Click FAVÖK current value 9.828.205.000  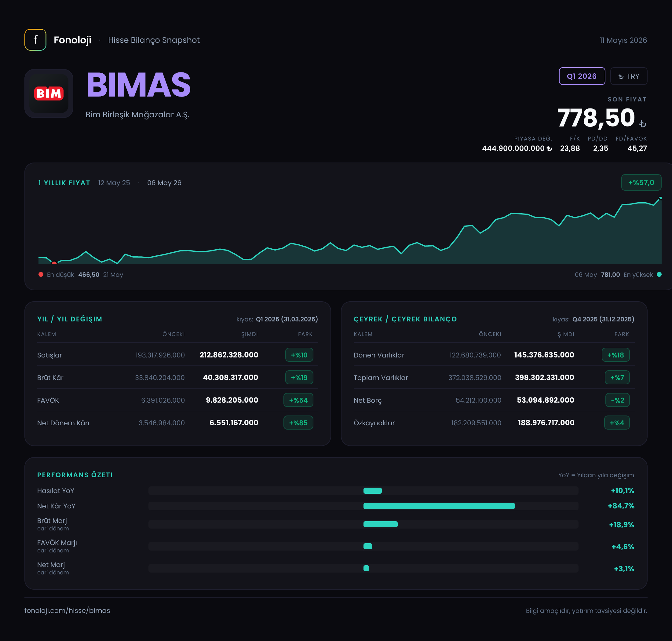232,400
